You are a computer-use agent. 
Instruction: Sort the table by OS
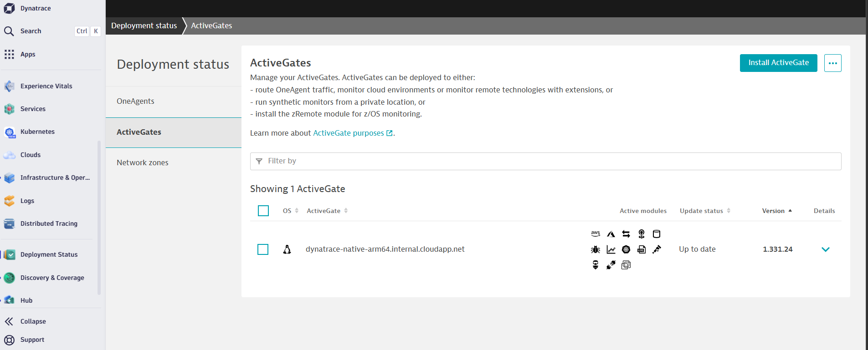[x=290, y=211]
